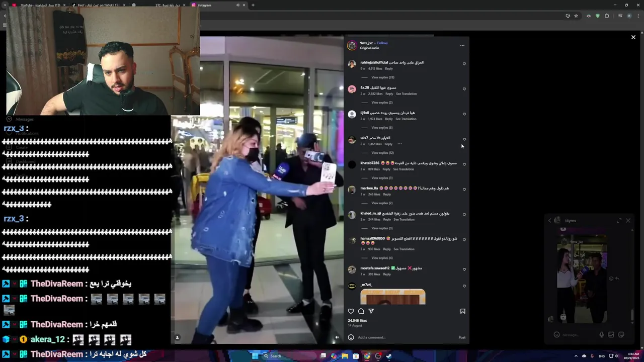Open 24,046 likes list
Viewport: 644px width, 362px height.
point(357,320)
